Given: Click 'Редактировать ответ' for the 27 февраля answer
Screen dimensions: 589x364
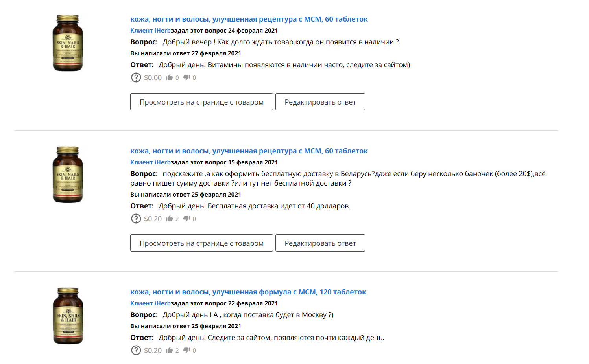Looking at the screenshot, I should pos(320,102).
